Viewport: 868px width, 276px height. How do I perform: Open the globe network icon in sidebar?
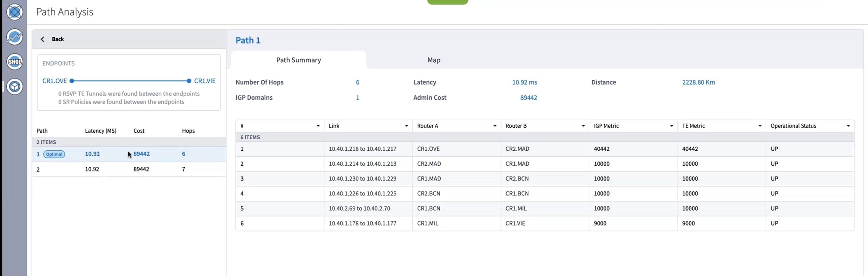(x=14, y=12)
